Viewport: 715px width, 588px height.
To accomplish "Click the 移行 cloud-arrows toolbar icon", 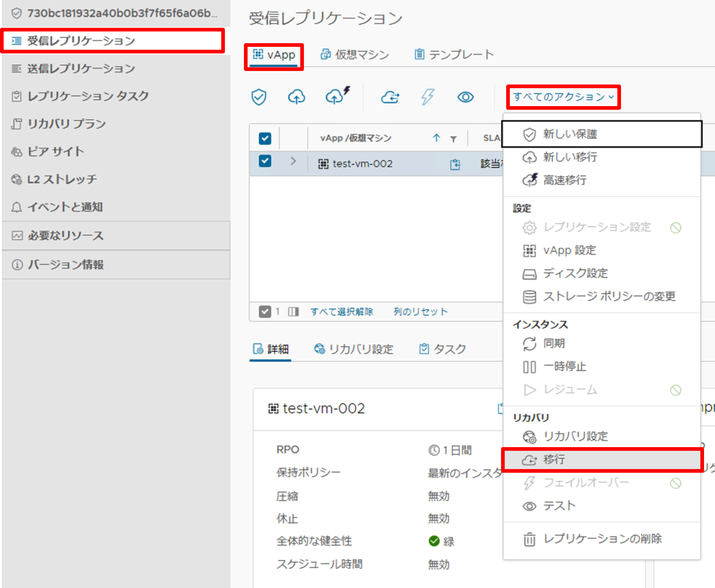I will point(390,97).
